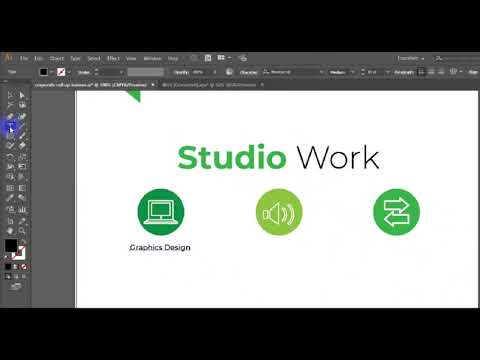Select the Mesh tool
Screen dimensions: 480x360
10,188
